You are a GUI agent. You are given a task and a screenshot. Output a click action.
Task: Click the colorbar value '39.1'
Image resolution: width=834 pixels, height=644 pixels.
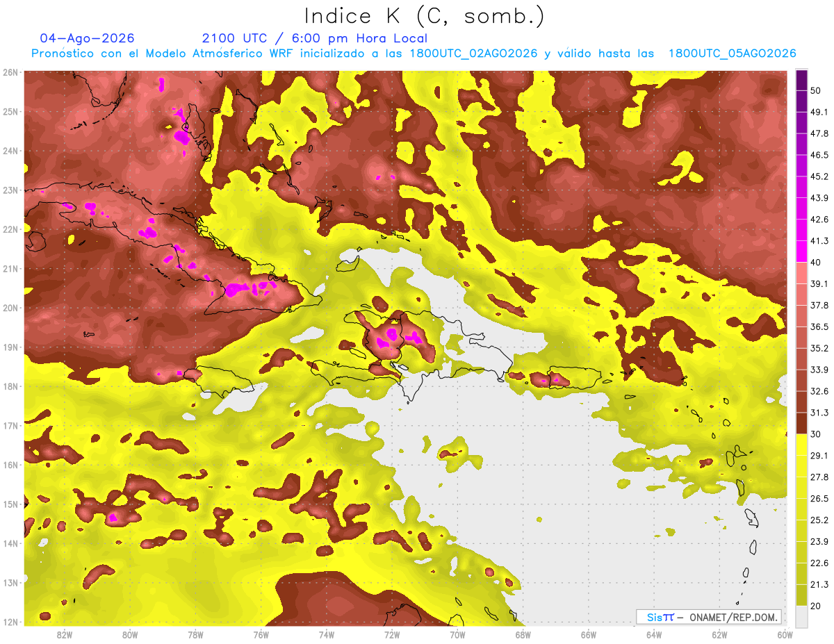819,283
